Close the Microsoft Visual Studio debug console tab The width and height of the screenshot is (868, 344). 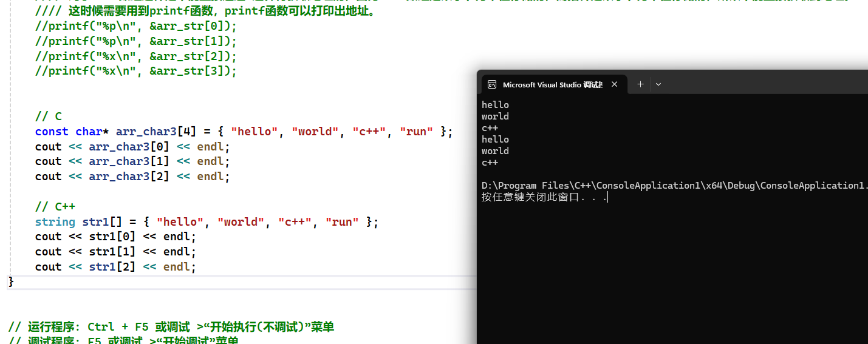[614, 84]
